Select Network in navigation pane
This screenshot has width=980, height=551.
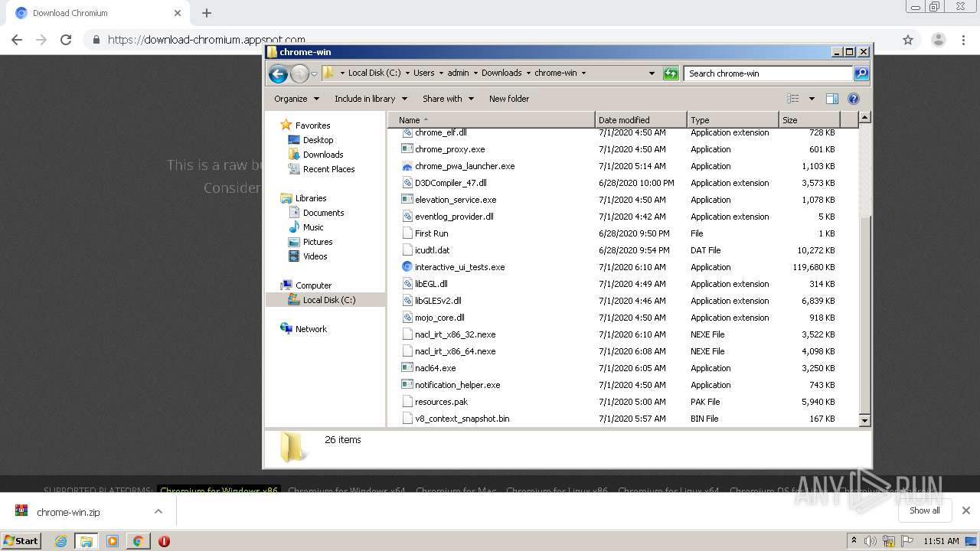coord(311,329)
